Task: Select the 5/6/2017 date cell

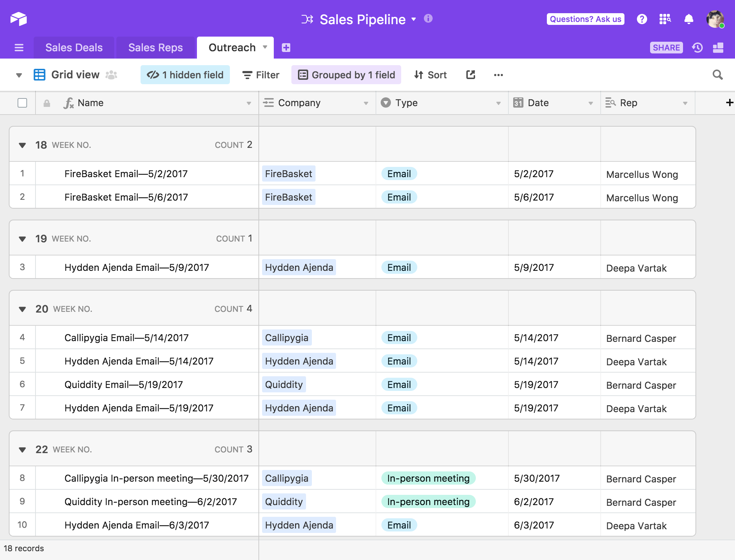Action: 554,197
